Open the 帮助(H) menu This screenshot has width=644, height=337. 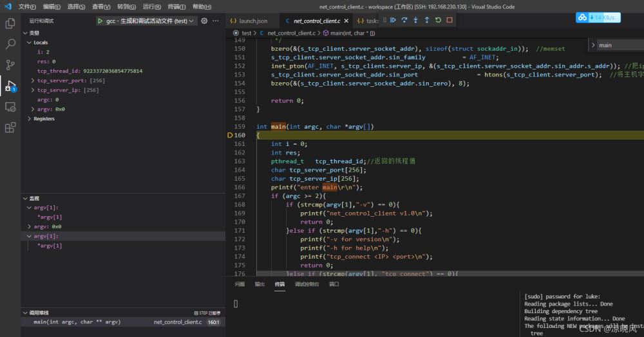(x=202, y=6)
